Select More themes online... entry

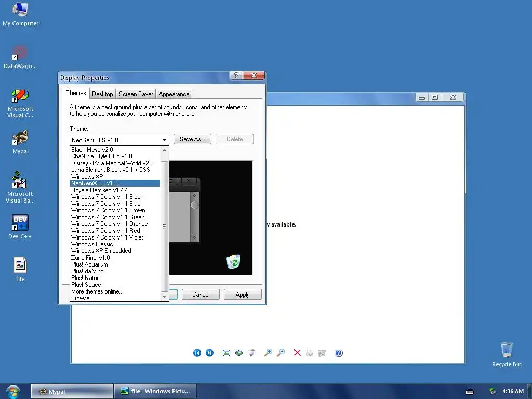115,291
